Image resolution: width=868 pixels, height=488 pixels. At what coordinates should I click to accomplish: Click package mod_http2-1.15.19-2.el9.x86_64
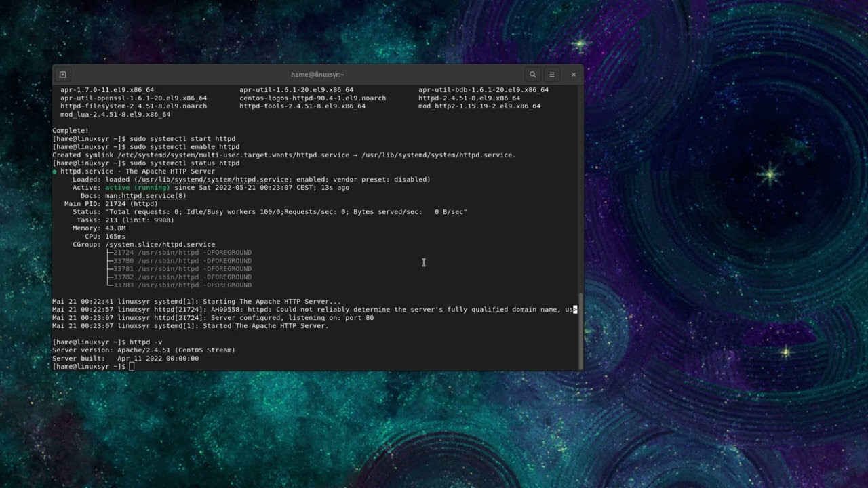479,106
